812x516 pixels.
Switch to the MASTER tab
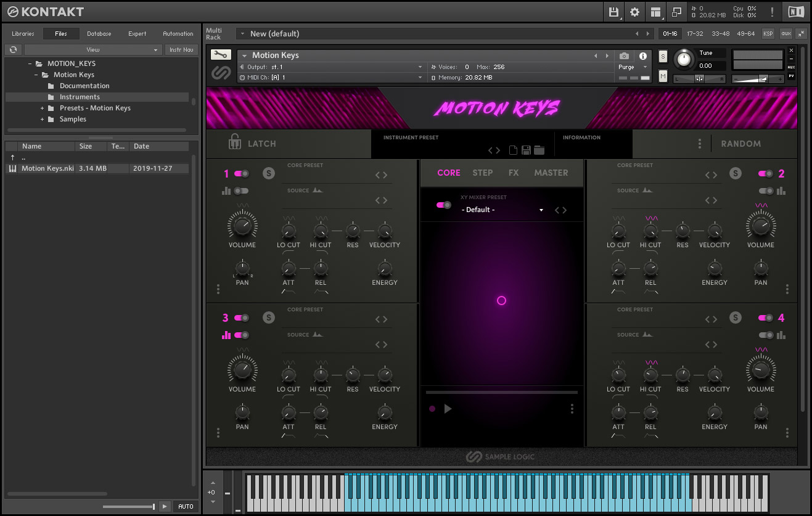pos(551,173)
